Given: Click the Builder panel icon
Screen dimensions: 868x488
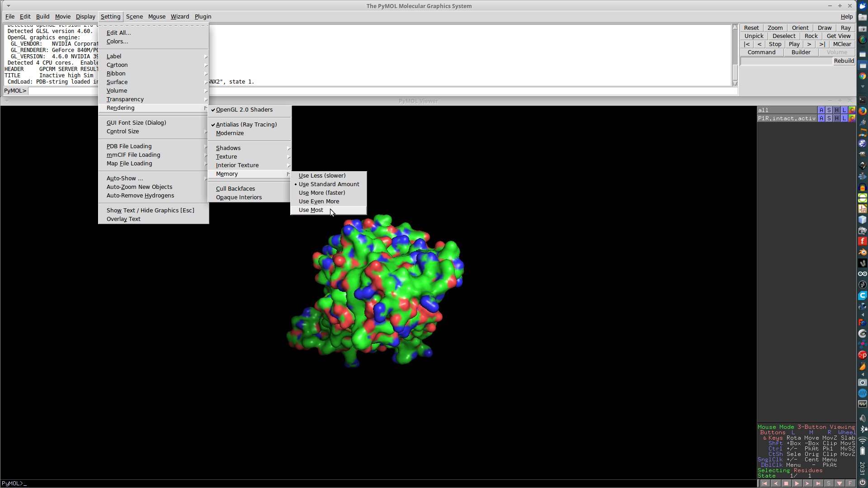Looking at the screenshot, I should 800,52.
